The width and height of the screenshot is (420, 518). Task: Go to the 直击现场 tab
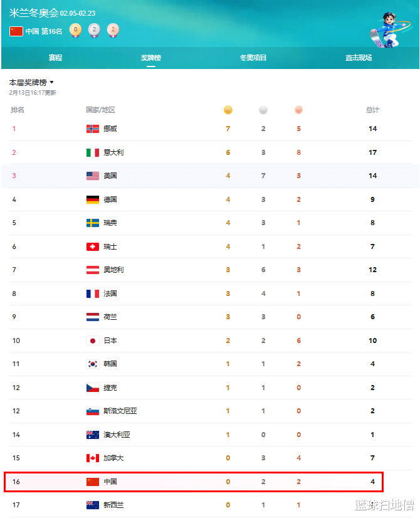[x=359, y=58]
